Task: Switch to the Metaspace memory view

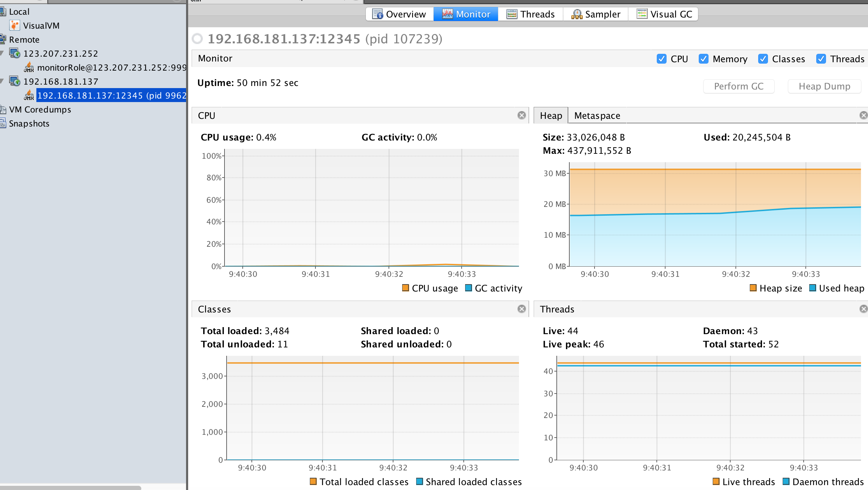Action: tap(597, 116)
